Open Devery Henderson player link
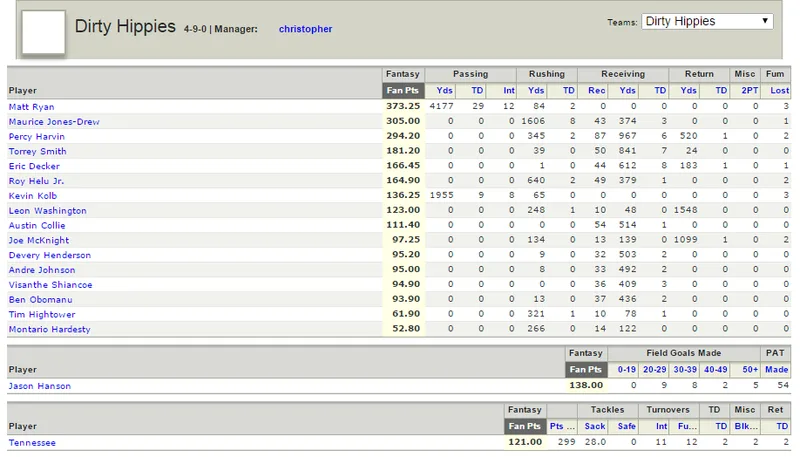 [x=49, y=255]
